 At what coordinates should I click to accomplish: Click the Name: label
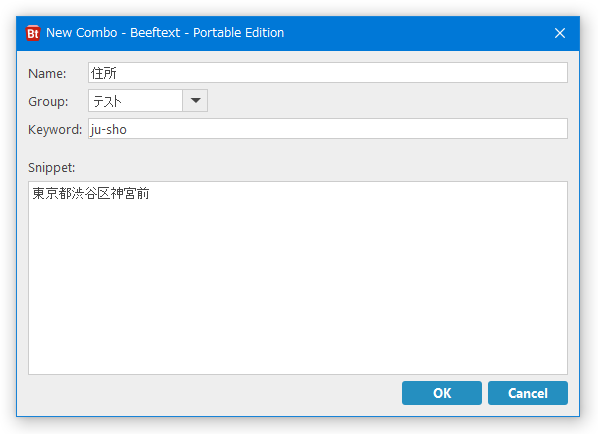click(x=47, y=73)
